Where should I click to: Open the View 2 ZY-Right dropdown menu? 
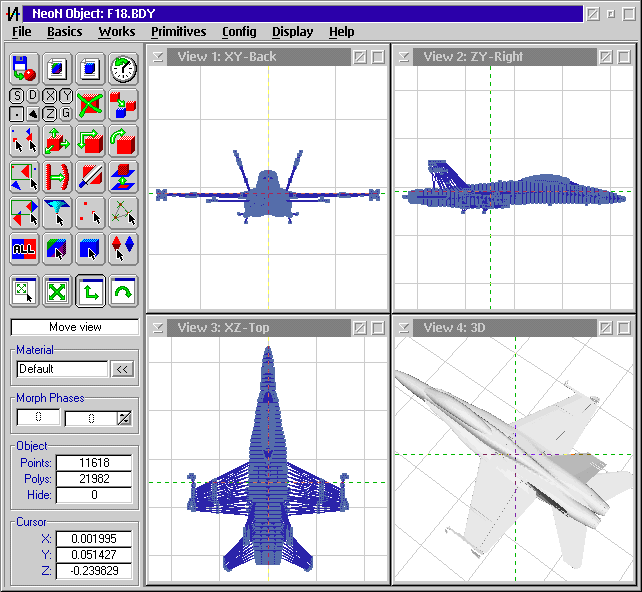pos(404,57)
